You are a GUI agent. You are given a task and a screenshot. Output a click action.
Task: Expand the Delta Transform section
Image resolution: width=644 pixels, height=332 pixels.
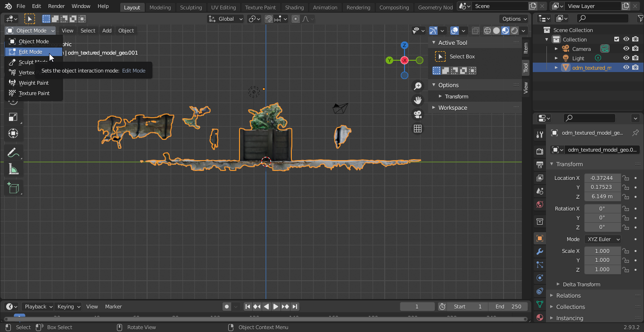coord(581,284)
